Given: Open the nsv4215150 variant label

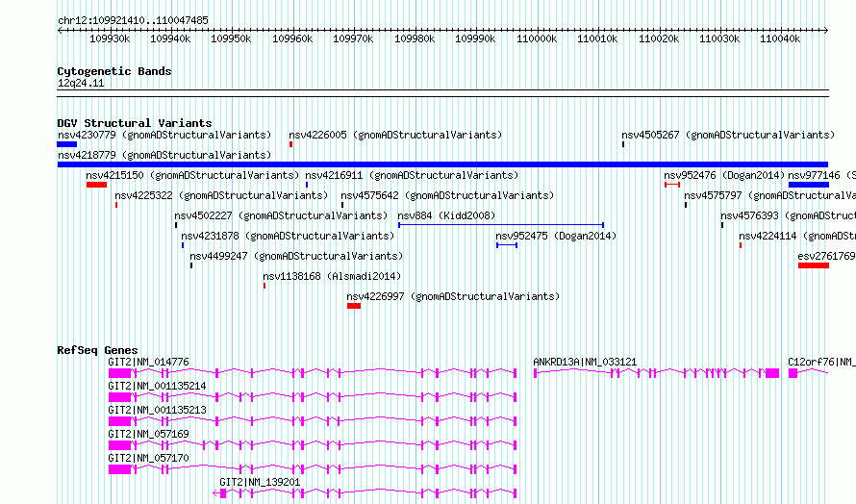Looking at the screenshot, I should [x=192, y=175].
